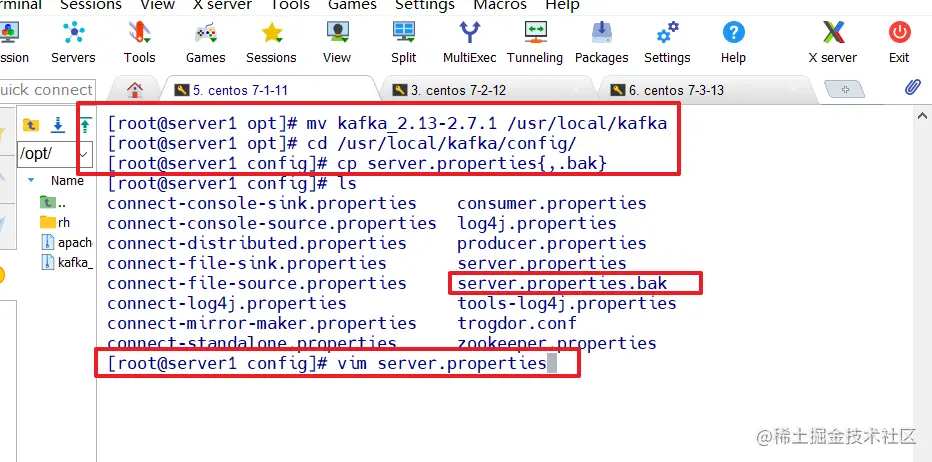The width and height of the screenshot is (932, 462).
Task: Click the paperclip attachment icon
Action: pyautogui.click(x=912, y=88)
